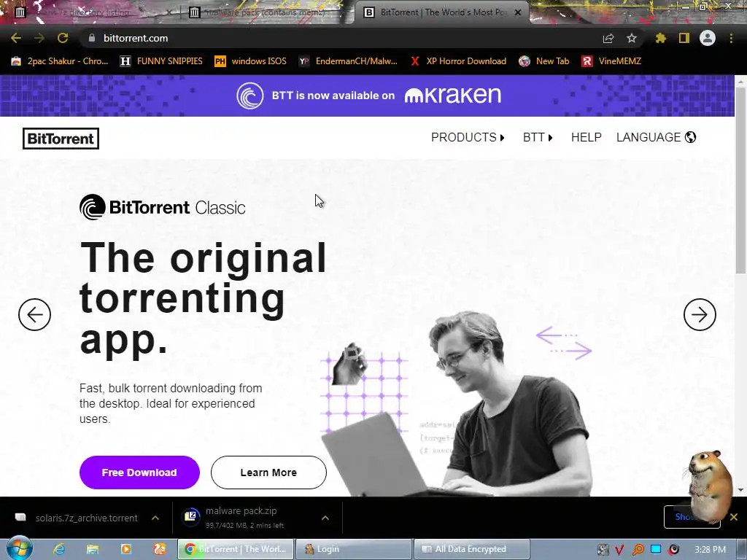Viewport: 747px width, 560px height.
Task: Open the media player taskbar icon
Action: (x=125, y=549)
